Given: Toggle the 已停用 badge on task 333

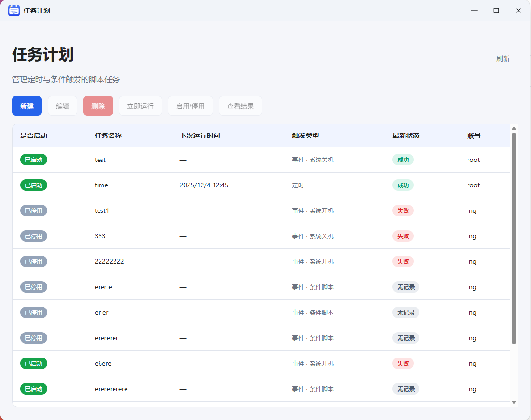Looking at the screenshot, I should [33, 236].
